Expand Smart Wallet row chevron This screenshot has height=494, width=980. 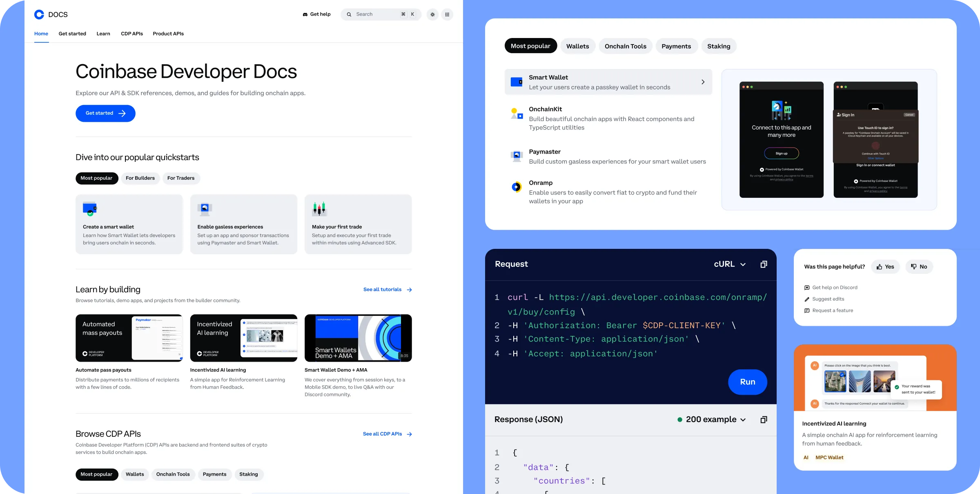[703, 82]
